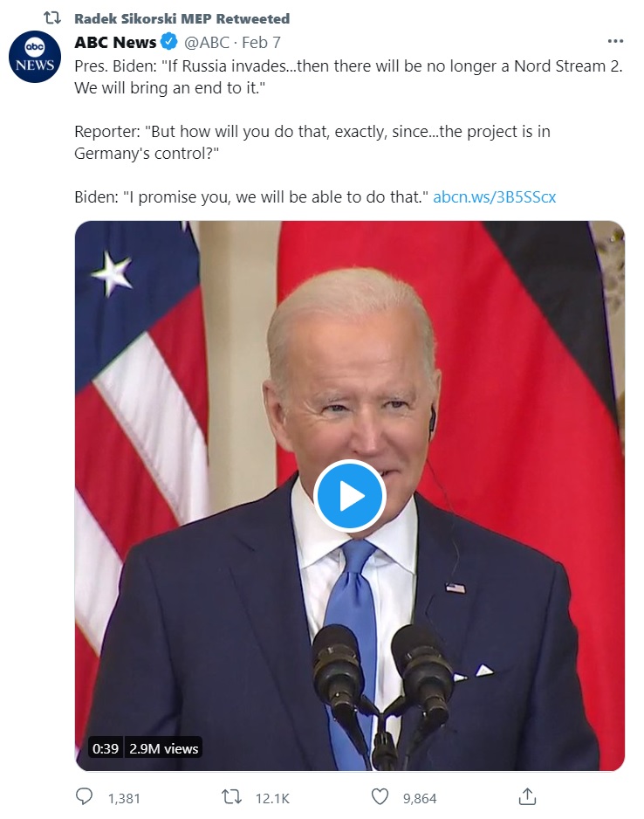Click the small retweet icon above the tweet
This screenshot has width=644, height=819.
tap(52, 18)
